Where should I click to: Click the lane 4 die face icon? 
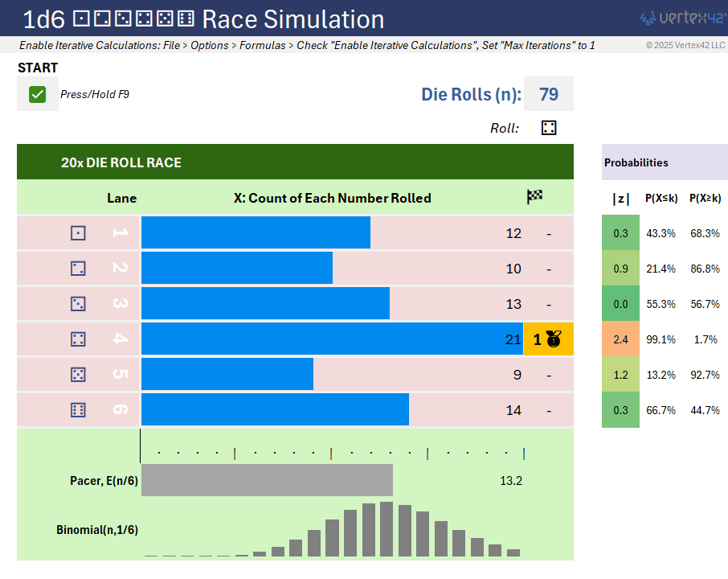click(78, 339)
